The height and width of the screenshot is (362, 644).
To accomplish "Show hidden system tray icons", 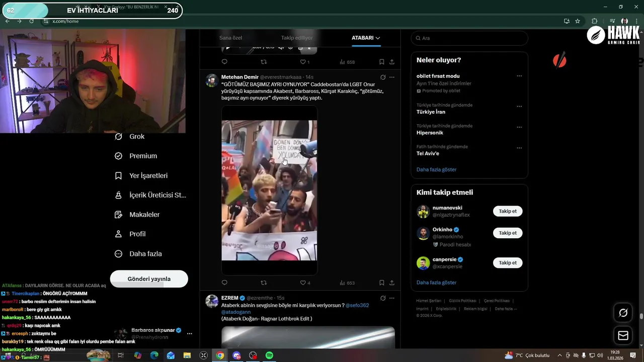I will click(x=559, y=355).
